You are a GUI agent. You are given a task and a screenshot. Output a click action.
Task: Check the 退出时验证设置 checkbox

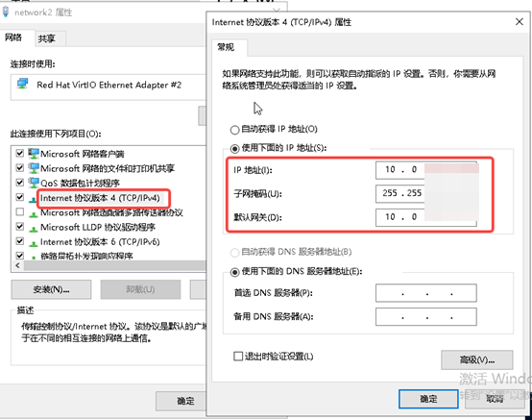(238, 357)
